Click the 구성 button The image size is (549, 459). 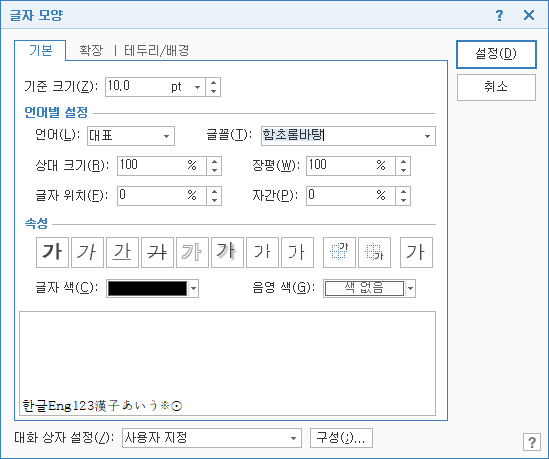[341, 438]
